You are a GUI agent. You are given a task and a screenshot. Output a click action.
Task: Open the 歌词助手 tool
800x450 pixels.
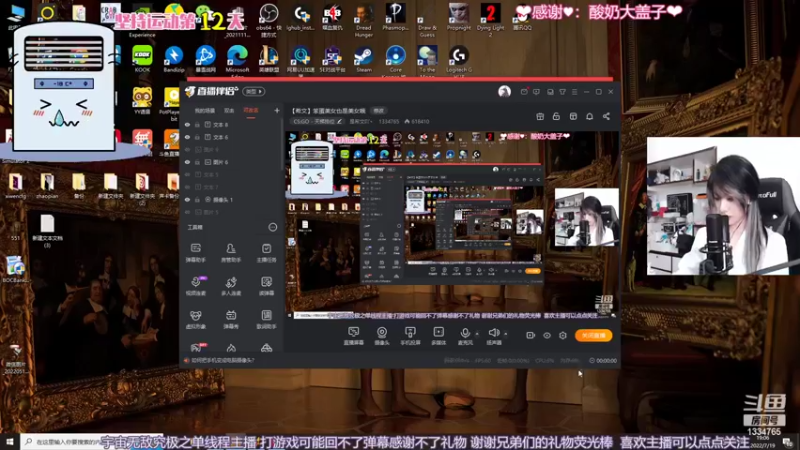click(266, 319)
